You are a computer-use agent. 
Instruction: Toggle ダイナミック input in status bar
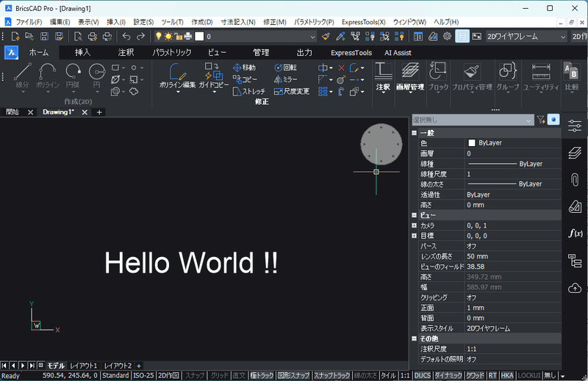[x=448, y=375]
